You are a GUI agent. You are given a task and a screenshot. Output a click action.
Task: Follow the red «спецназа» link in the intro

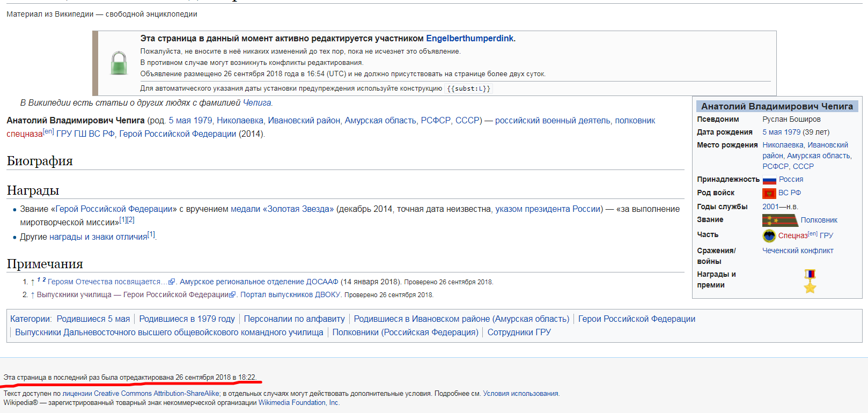click(x=24, y=134)
